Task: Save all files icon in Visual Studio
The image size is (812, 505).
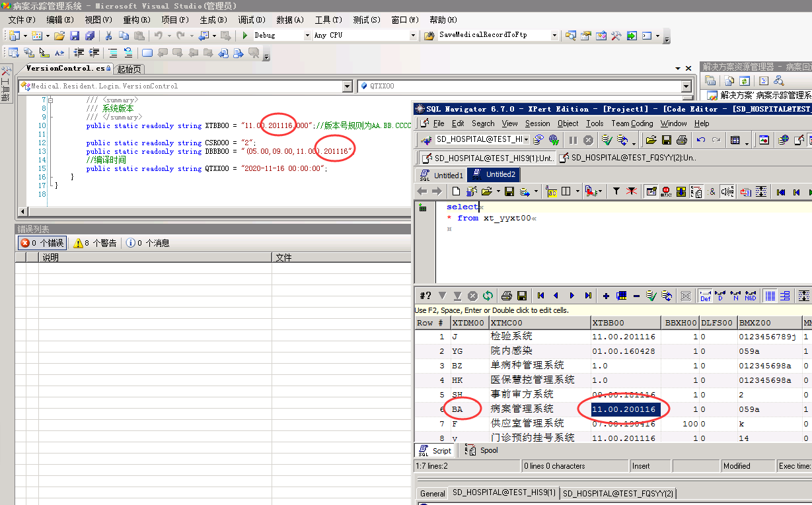Action: tap(90, 36)
